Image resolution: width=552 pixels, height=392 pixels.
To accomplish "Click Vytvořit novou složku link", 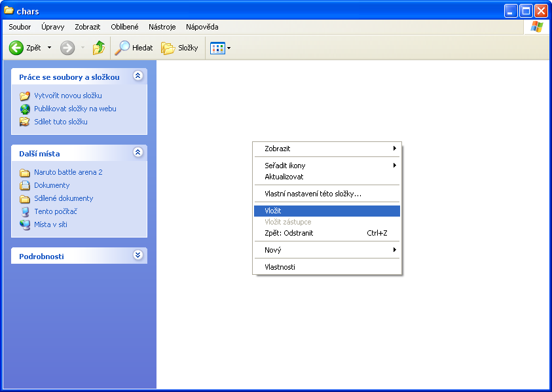I will (x=68, y=96).
